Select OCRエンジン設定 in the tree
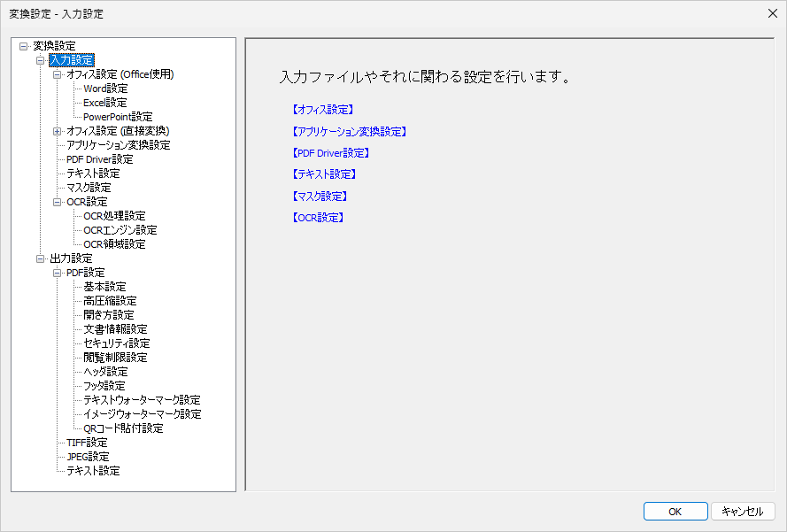787x532 pixels. (x=119, y=229)
